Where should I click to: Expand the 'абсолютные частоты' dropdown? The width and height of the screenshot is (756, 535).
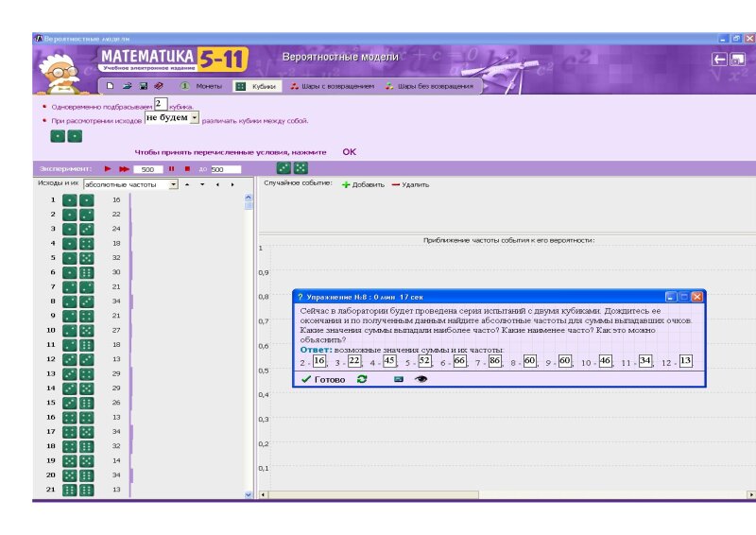pos(173,185)
